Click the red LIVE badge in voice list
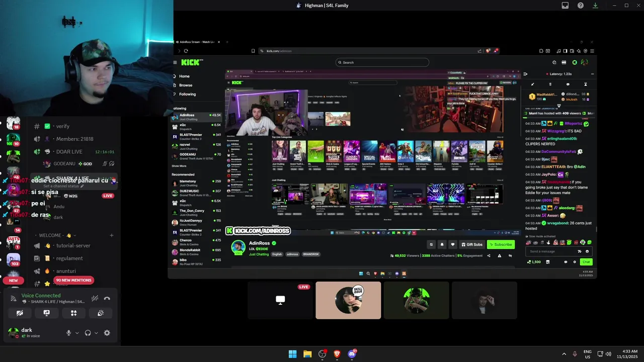644x362 pixels. pos(108,196)
